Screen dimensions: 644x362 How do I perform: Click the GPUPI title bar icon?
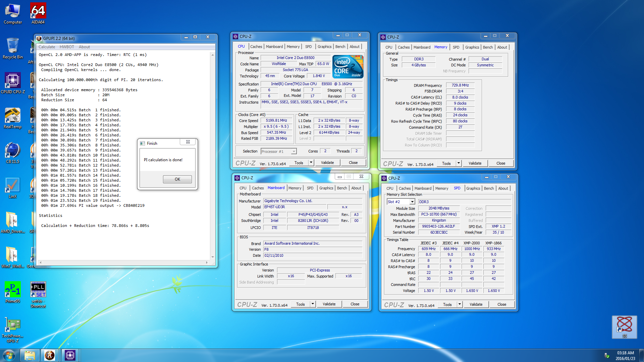[x=39, y=38]
